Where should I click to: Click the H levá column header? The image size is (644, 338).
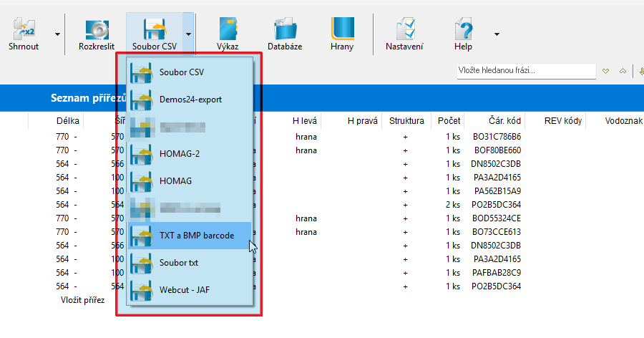coord(305,121)
